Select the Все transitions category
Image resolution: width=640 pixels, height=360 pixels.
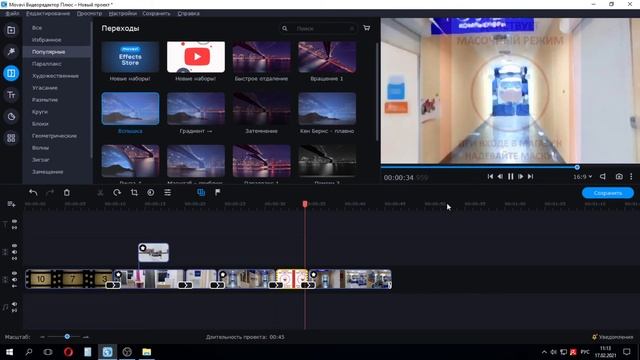pyautogui.click(x=37, y=28)
